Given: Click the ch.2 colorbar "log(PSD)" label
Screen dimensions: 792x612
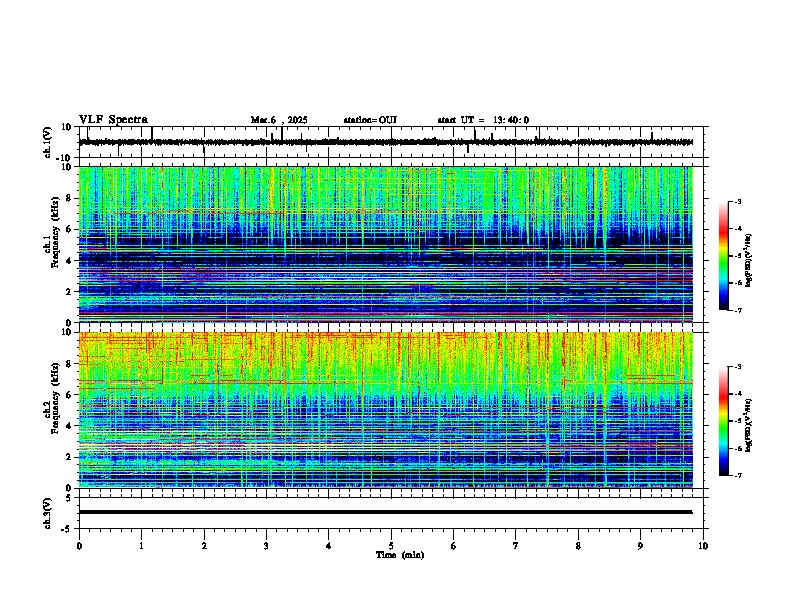Looking at the screenshot, I should point(749,425).
